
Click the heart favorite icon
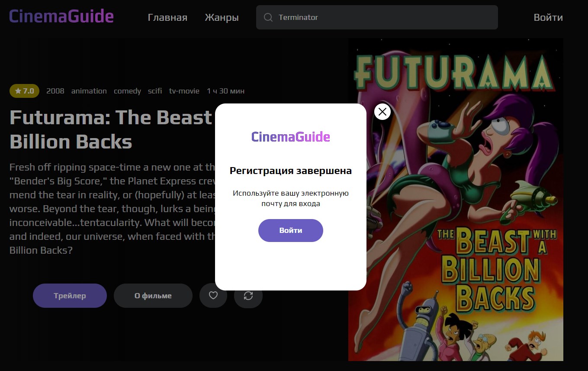213,296
